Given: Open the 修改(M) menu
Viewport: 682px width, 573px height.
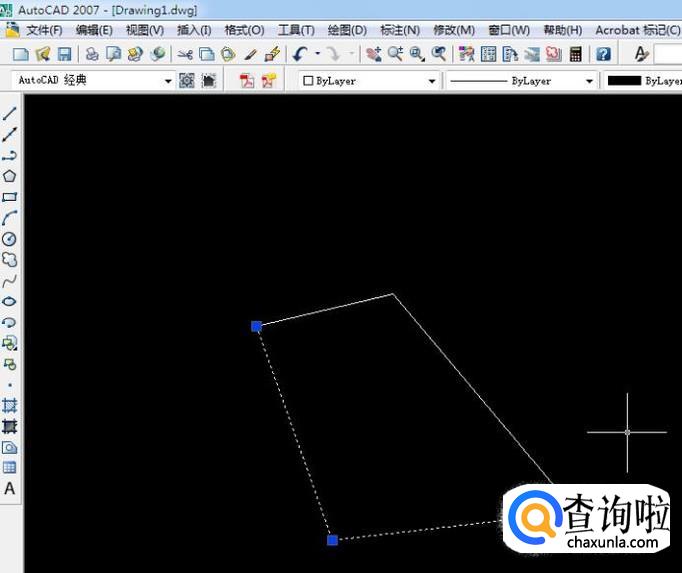Looking at the screenshot, I should click(x=454, y=30).
